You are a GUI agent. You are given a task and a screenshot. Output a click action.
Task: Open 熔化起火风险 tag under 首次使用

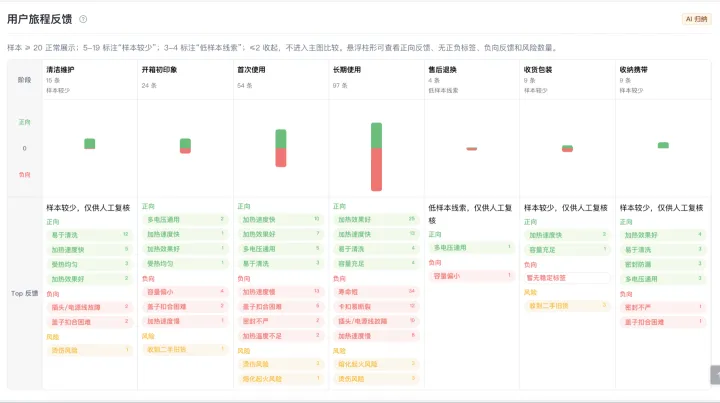click(x=281, y=379)
